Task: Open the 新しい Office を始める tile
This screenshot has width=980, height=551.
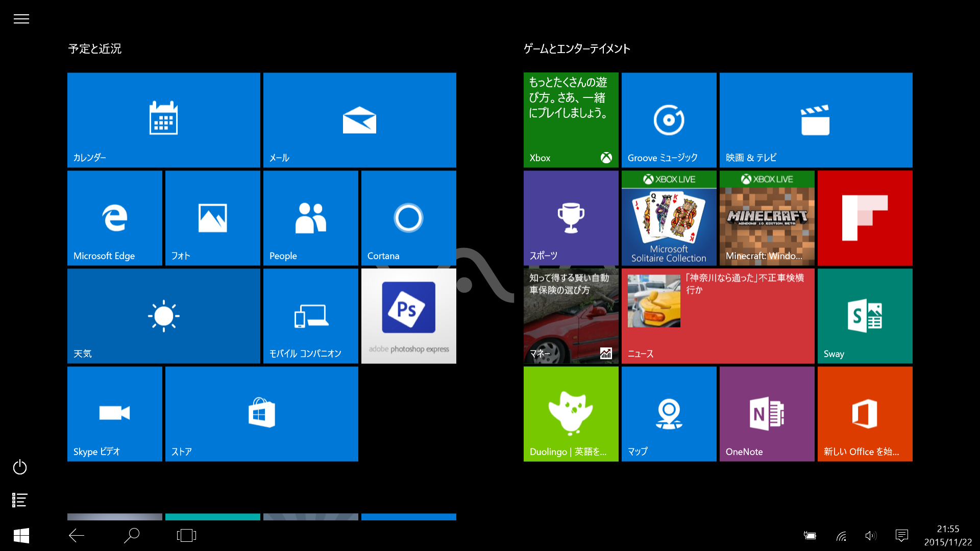Action: tap(865, 414)
